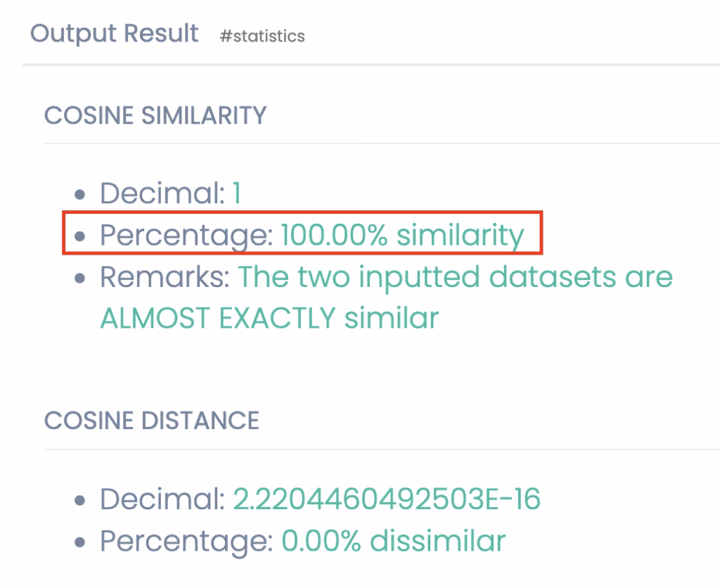The image size is (720, 588).
Task: Select the COSINE SIMILARITY section header
Action: click(155, 115)
